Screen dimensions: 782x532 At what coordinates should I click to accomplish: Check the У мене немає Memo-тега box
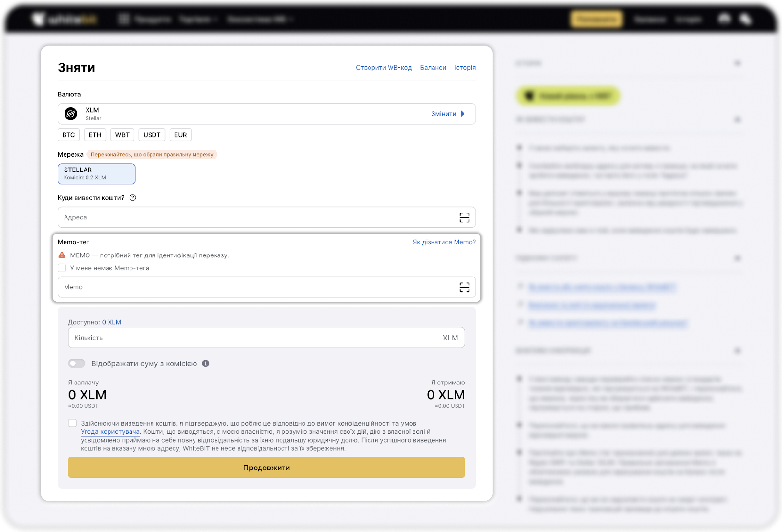tap(62, 268)
